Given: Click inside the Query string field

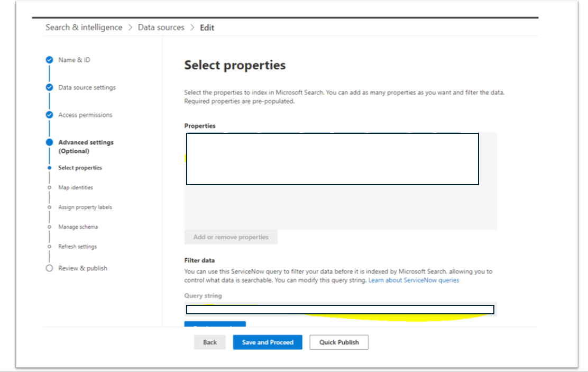Looking at the screenshot, I should [x=338, y=310].
